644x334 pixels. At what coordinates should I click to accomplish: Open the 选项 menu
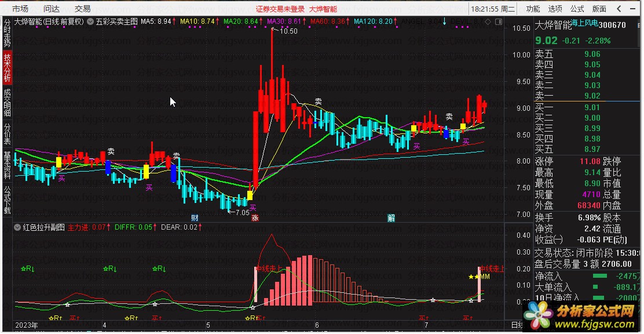(x=555, y=9)
